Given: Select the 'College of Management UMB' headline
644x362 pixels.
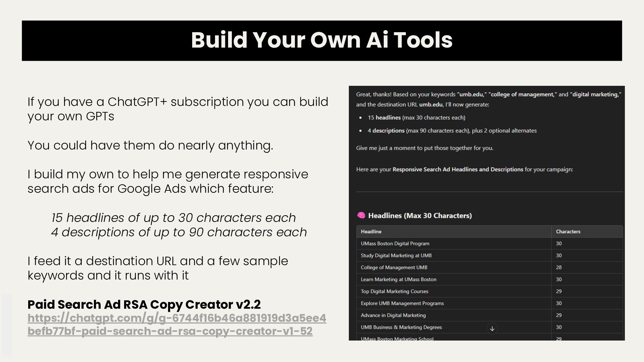Looking at the screenshot, I should pyautogui.click(x=394, y=267).
